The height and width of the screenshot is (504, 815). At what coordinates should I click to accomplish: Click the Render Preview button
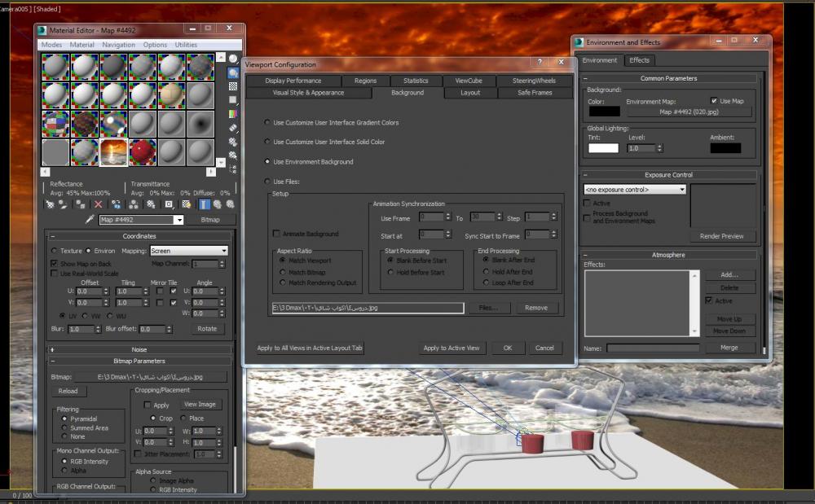pyautogui.click(x=721, y=236)
